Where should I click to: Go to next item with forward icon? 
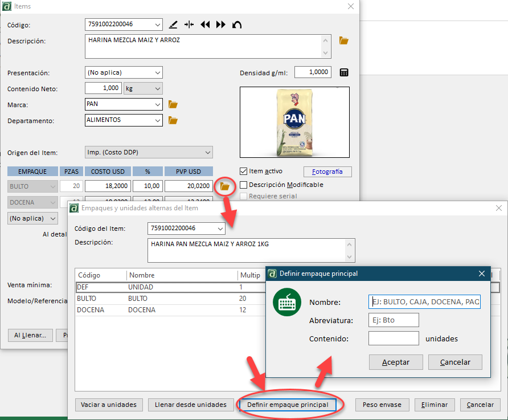click(221, 25)
